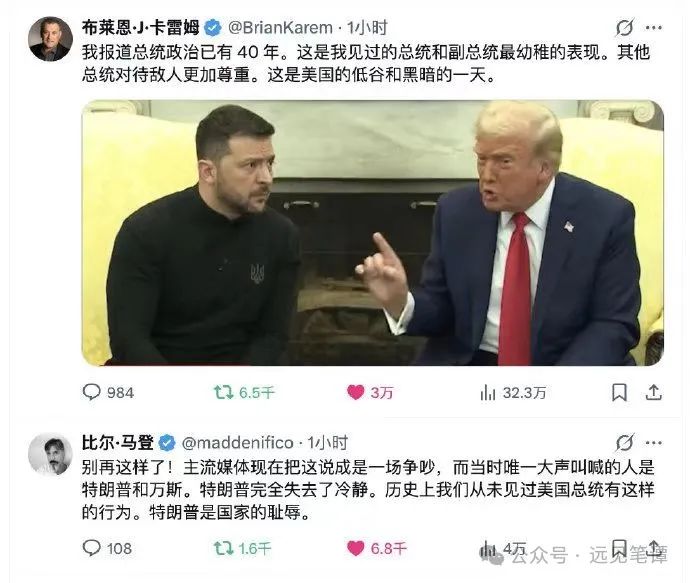Click the @maddenifico handle link
690x583 pixels.
(x=238, y=443)
